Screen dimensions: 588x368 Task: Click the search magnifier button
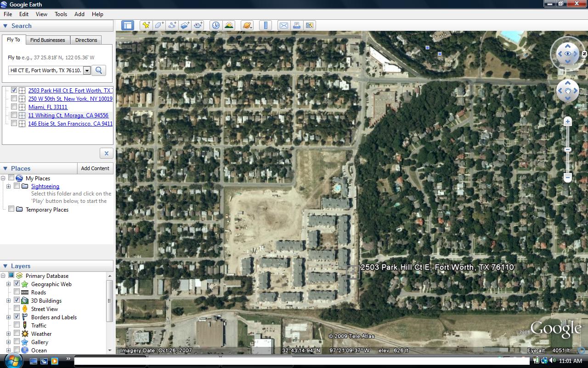[x=99, y=70]
